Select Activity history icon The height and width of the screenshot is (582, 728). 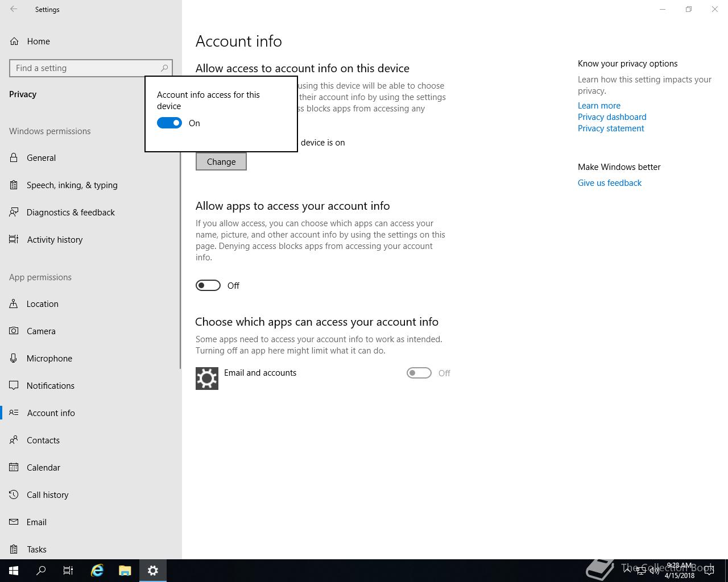pyautogui.click(x=14, y=239)
